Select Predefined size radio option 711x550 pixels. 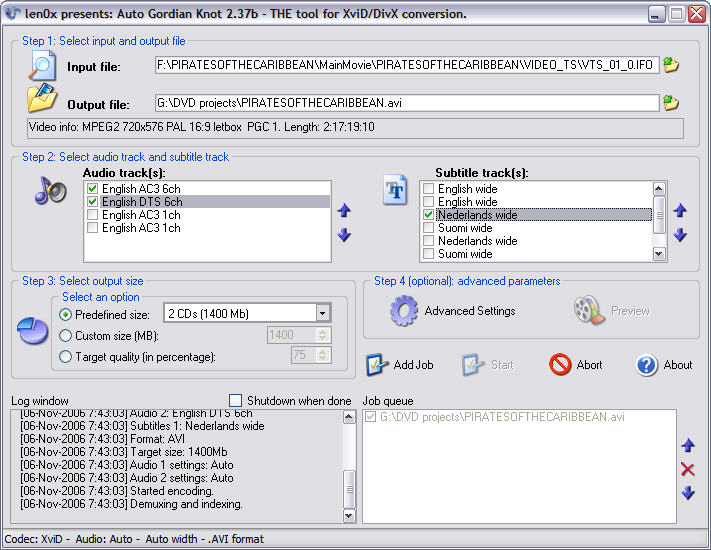[x=66, y=314]
